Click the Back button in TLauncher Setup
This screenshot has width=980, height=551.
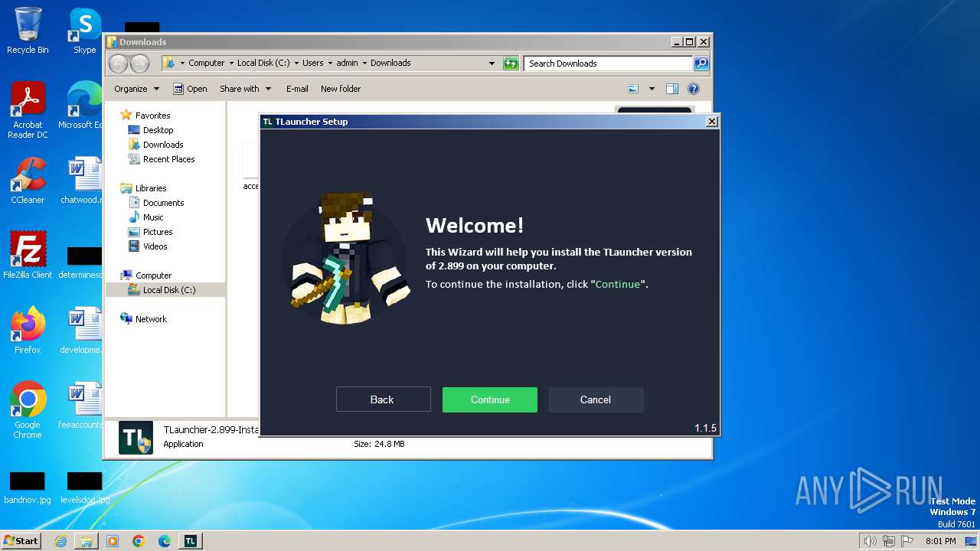click(384, 399)
